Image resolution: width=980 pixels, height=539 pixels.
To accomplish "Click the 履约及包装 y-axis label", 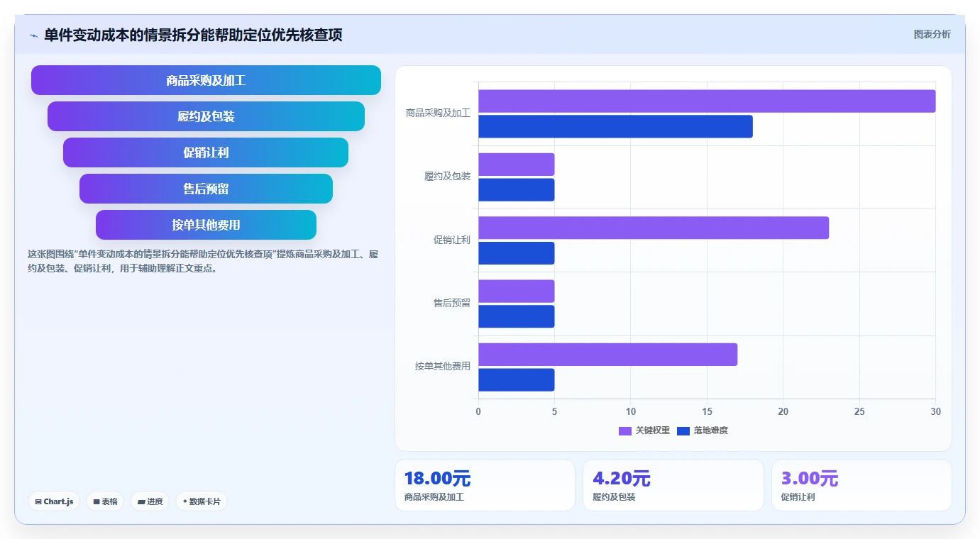I will click(x=447, y=176).
